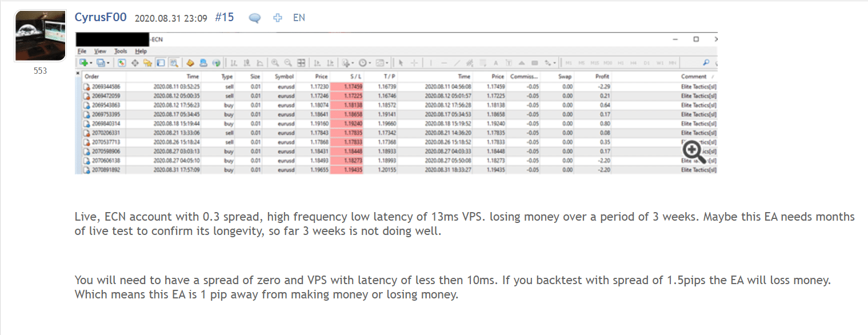Open the #15 post permalink
The height and width of the screenshot is (335, 868).
(225, 17)
